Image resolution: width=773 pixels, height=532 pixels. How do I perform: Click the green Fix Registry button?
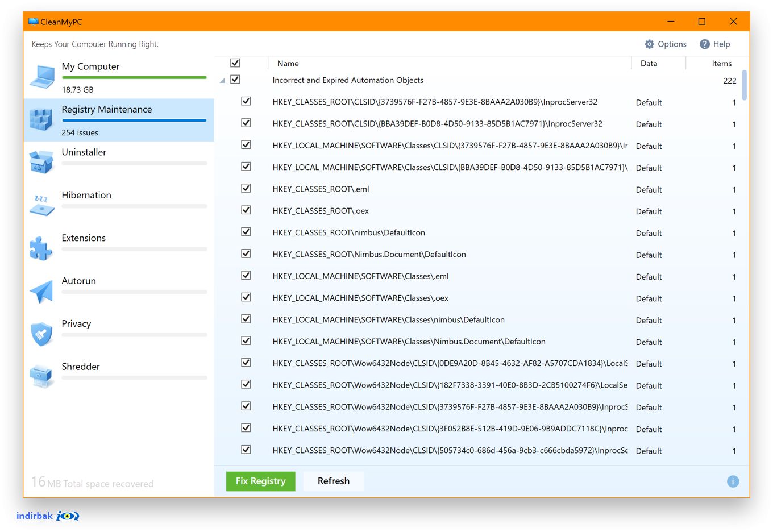(261, 481)
